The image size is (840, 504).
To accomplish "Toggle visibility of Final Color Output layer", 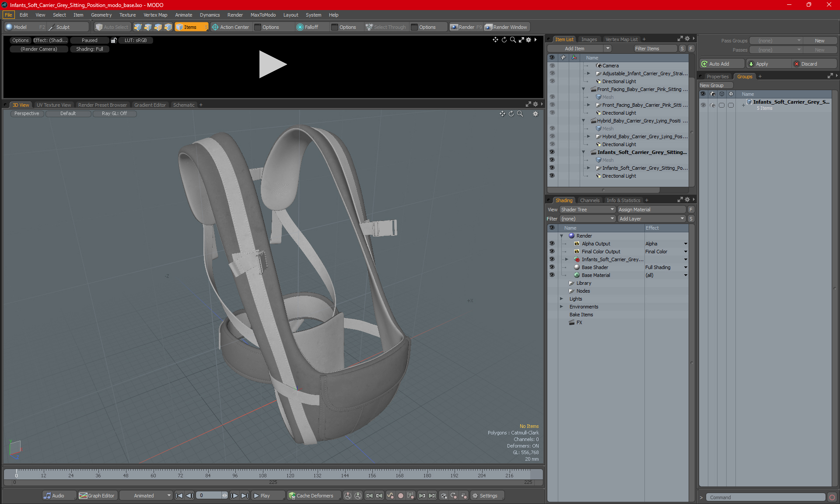I will tap(552, 252).
